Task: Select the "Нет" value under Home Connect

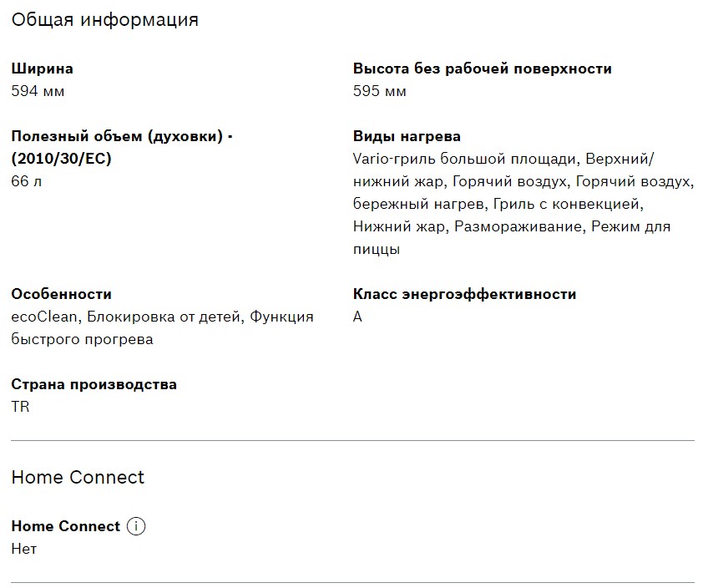Action: click(x=24, y=549)
